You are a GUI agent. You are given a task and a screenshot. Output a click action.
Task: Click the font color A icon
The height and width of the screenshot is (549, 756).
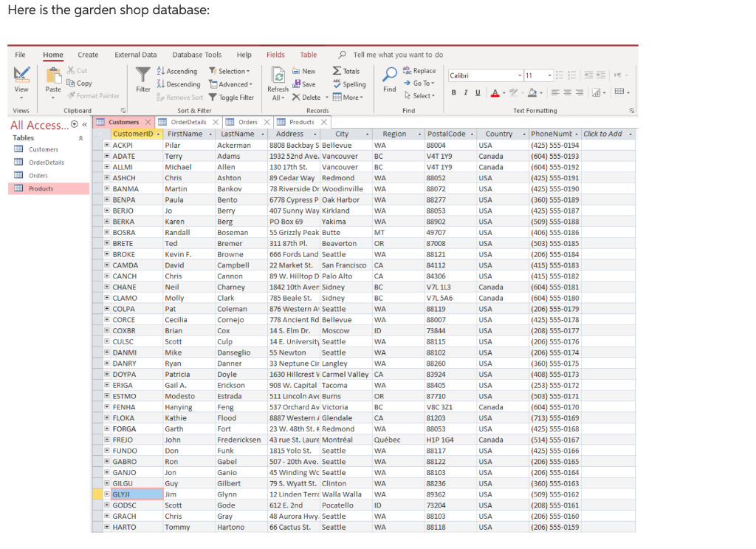pyautogui.click(x=495, y=92)
